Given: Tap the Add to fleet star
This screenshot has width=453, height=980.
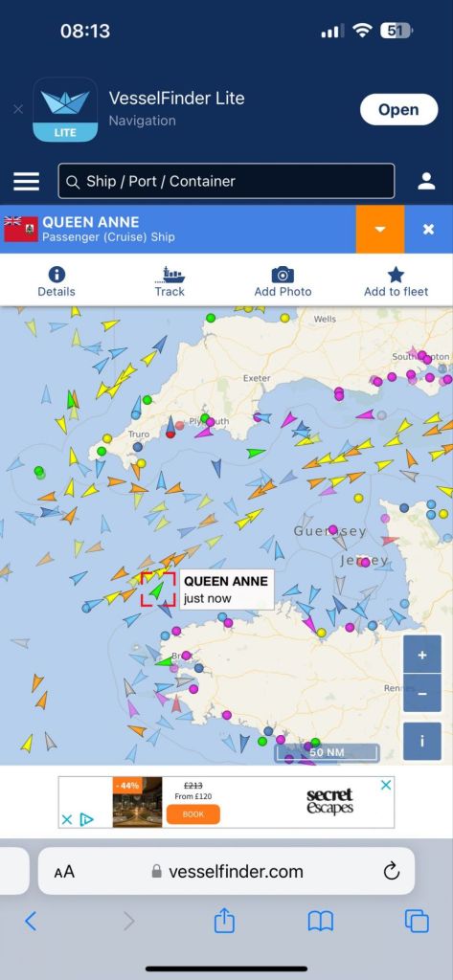Looking at the screenshot, I should [396, 275].
